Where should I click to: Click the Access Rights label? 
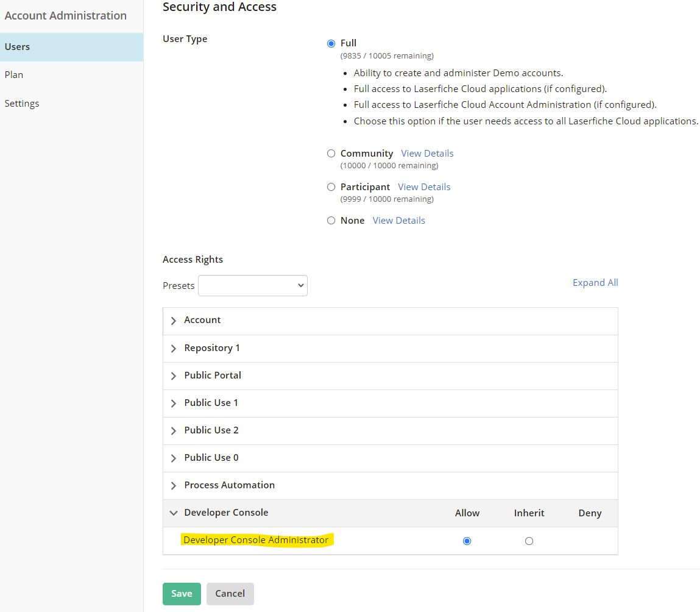[193, 260]
